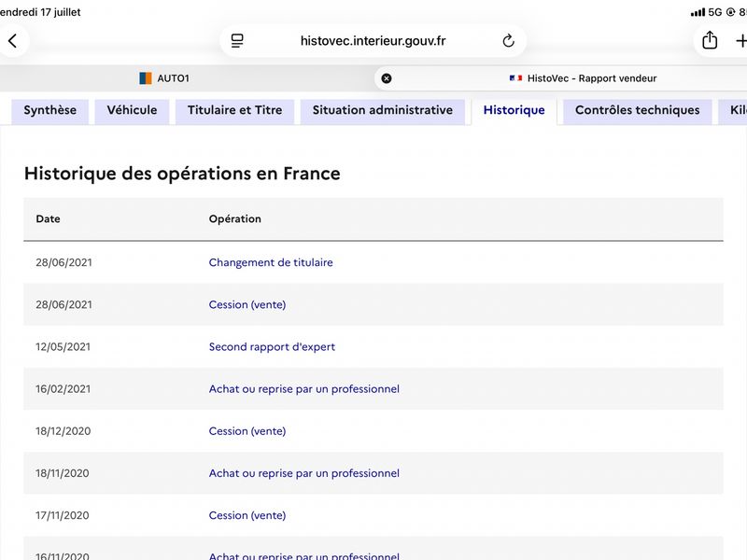Screen dimensions: 747x560
Task: Open the Véhicule tab
Action: click(132, 110)
